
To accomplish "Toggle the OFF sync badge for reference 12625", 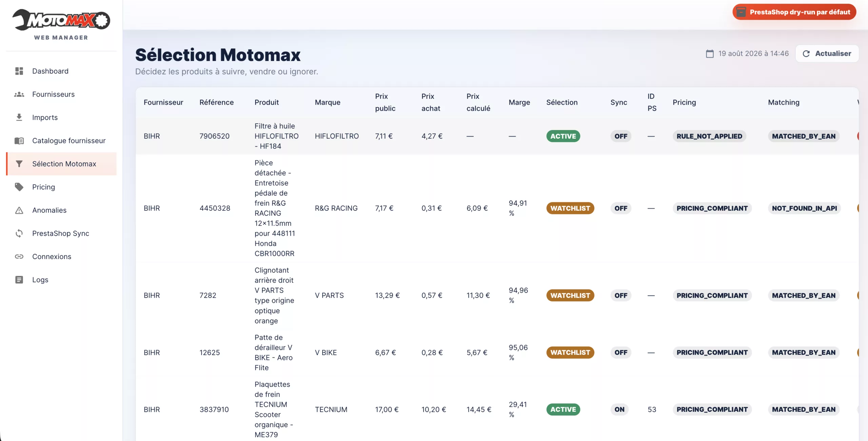I will click(621, 353).
